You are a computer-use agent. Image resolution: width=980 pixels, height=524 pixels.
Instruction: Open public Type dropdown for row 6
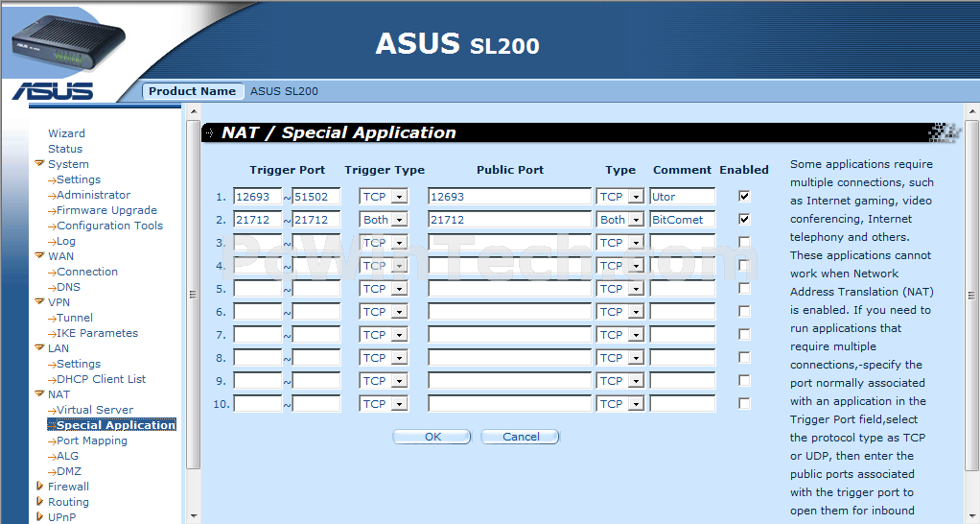[620, 311]
